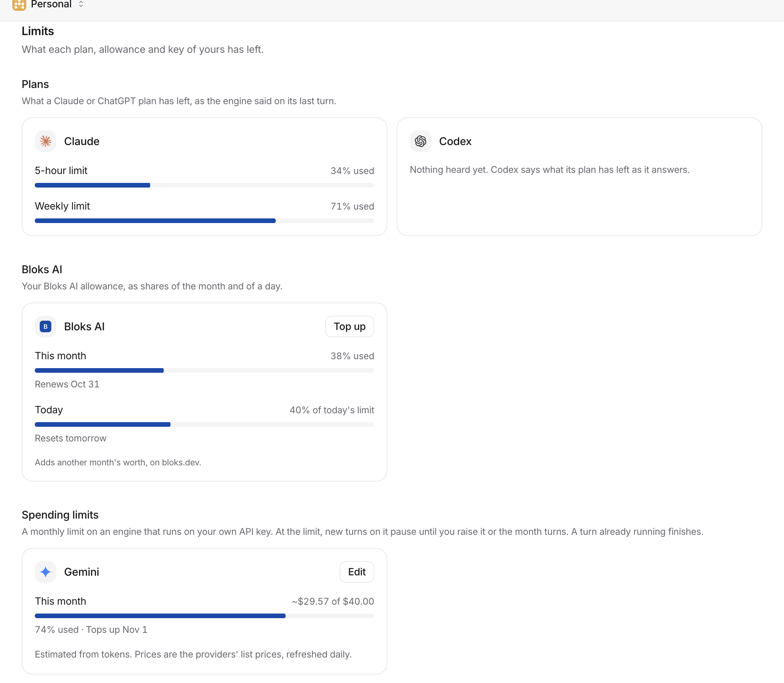The height and width of the screenshot is (683, 784).
Task: Click "Renews Oct 31" text
Action: tap(67, 384)
